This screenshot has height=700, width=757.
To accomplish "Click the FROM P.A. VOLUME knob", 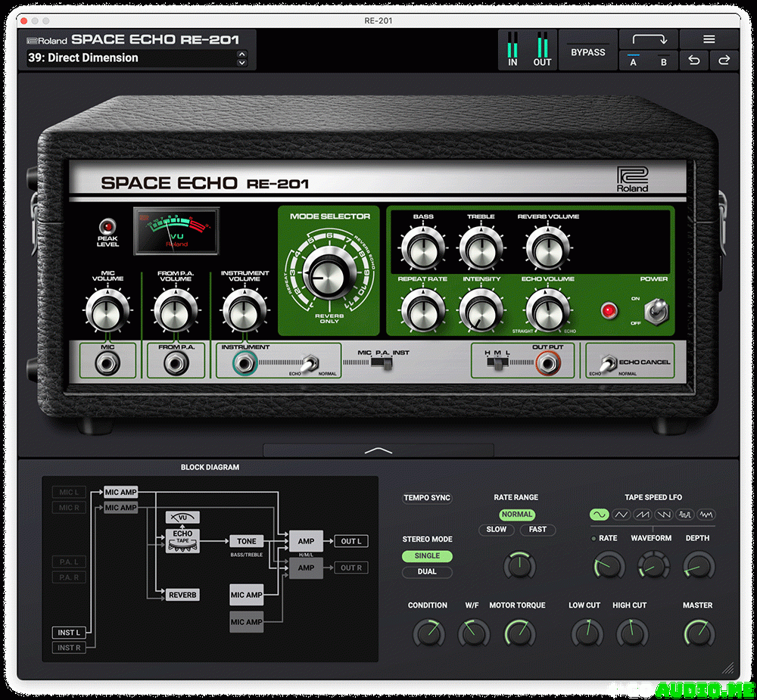I will [176, 311].
